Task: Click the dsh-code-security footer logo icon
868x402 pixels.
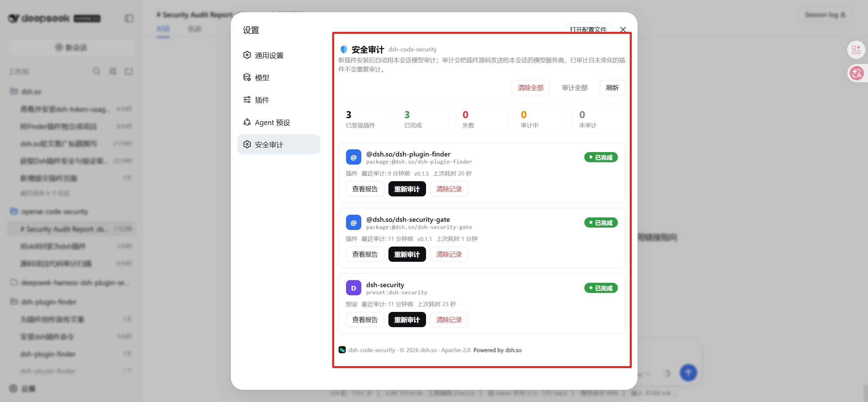Action: point(342,350)
